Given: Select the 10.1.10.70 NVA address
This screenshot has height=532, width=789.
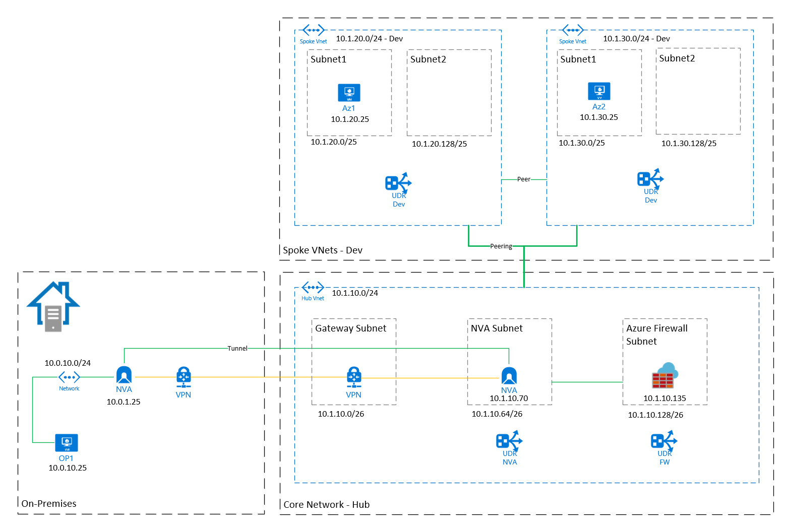Looking at the screenshot, I should click(509, 398).
